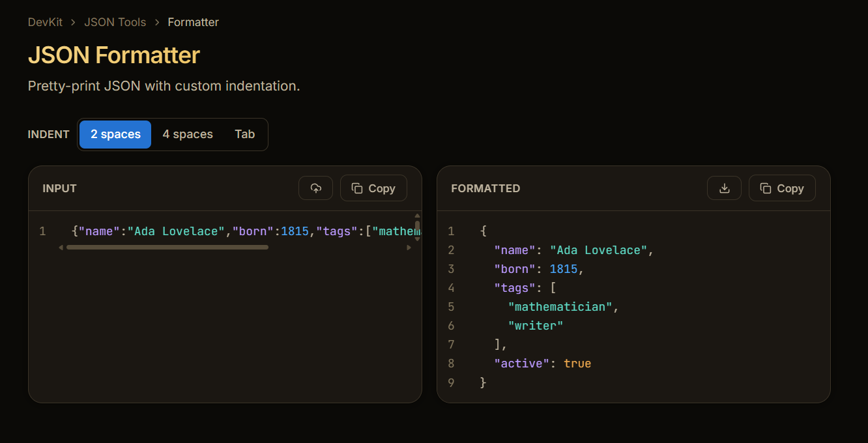
Task: Click the INPUT panel title
Action: tap(60, 188)
